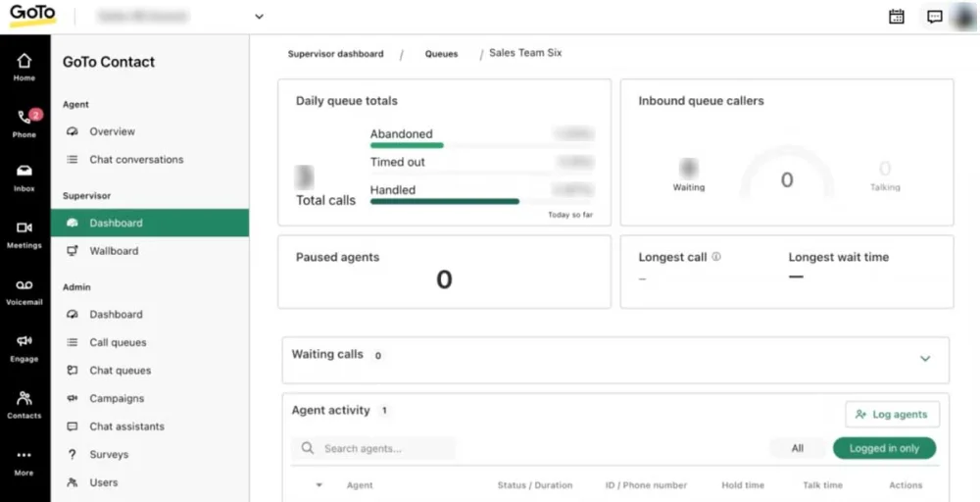This screenshot has height=502, width=980.
Task: Click the GoTo logo
Action: (x=32, y=16)
